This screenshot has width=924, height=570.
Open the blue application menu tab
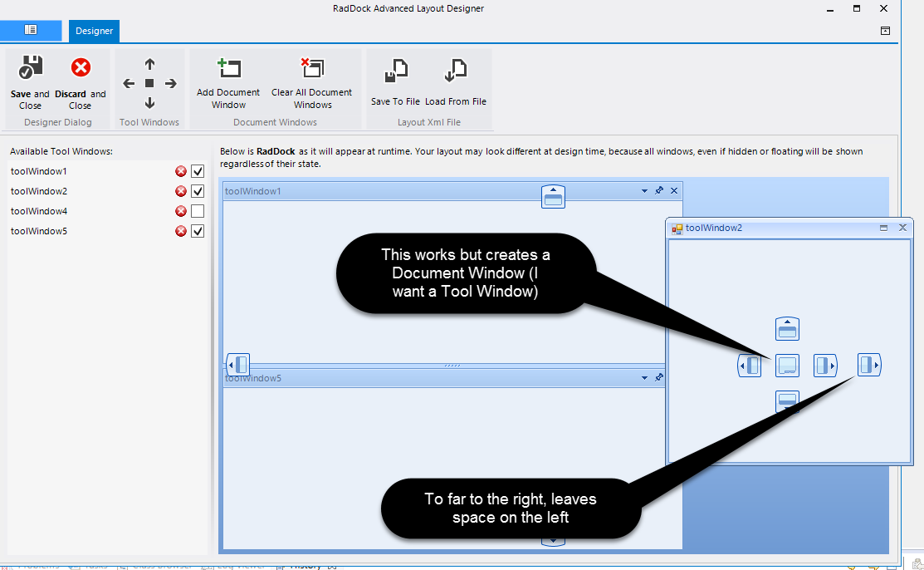[31, 30]
